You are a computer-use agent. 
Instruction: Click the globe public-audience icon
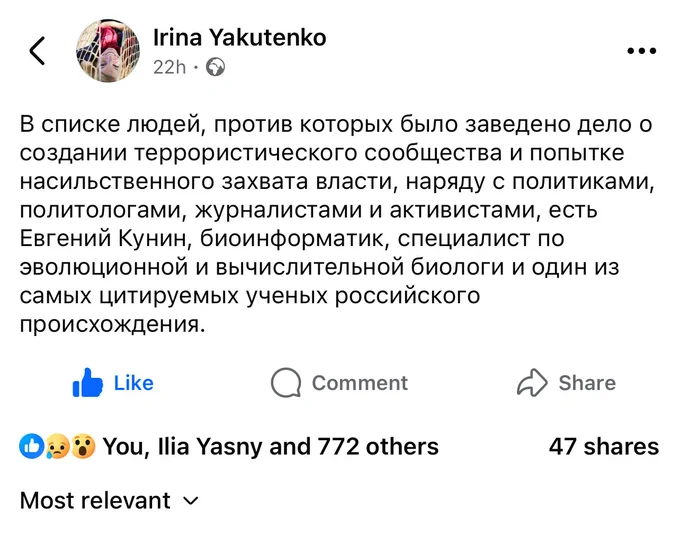pos(216,67)
